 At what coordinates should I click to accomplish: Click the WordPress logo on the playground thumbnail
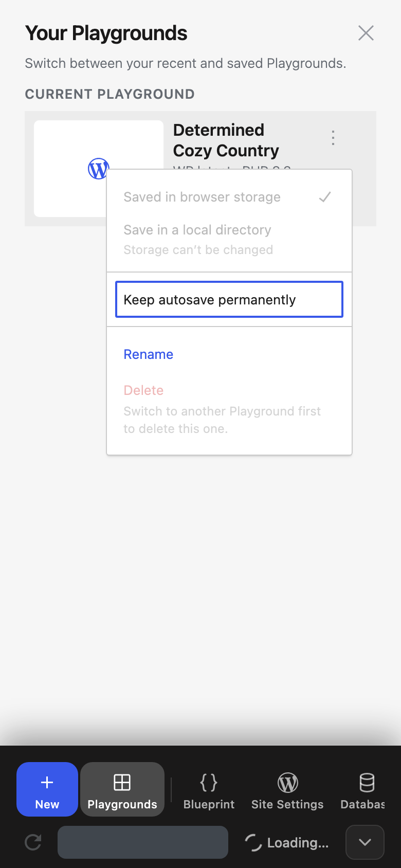[x=98, y=168]
